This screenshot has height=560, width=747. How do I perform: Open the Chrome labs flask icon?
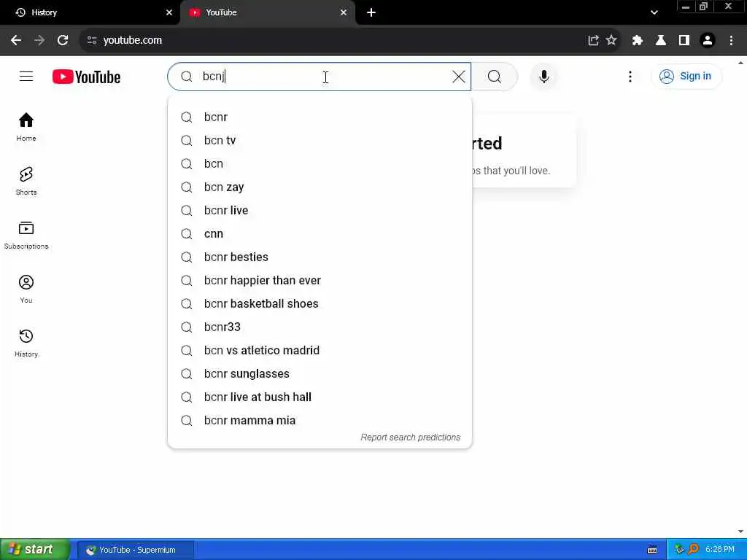click(x=661, y=41)
